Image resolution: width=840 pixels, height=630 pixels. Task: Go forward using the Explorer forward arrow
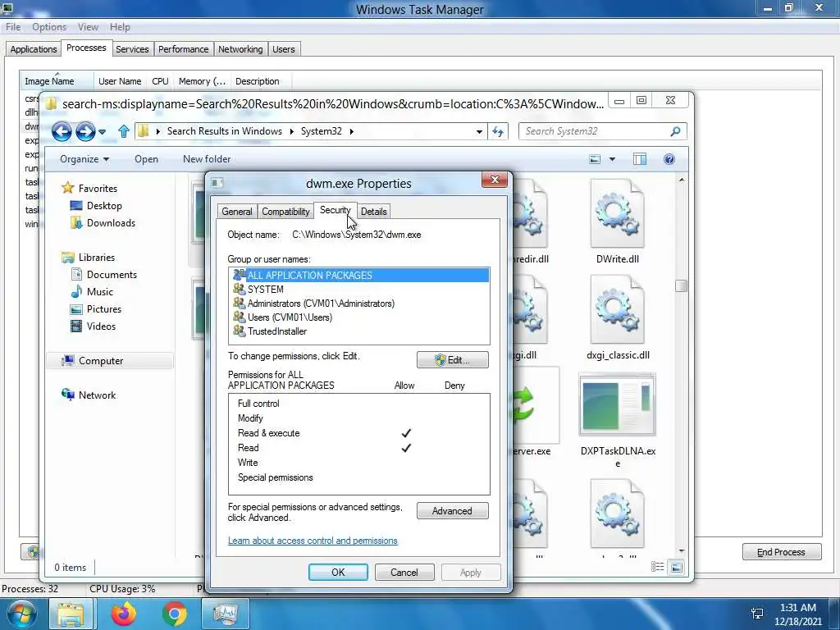coord(85,131)
